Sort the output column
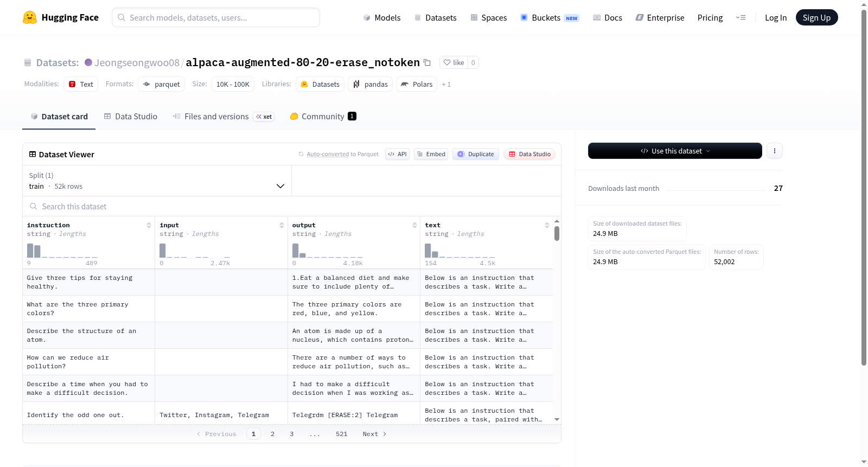The height and width of the screenshot is (467, 868). 414,225
